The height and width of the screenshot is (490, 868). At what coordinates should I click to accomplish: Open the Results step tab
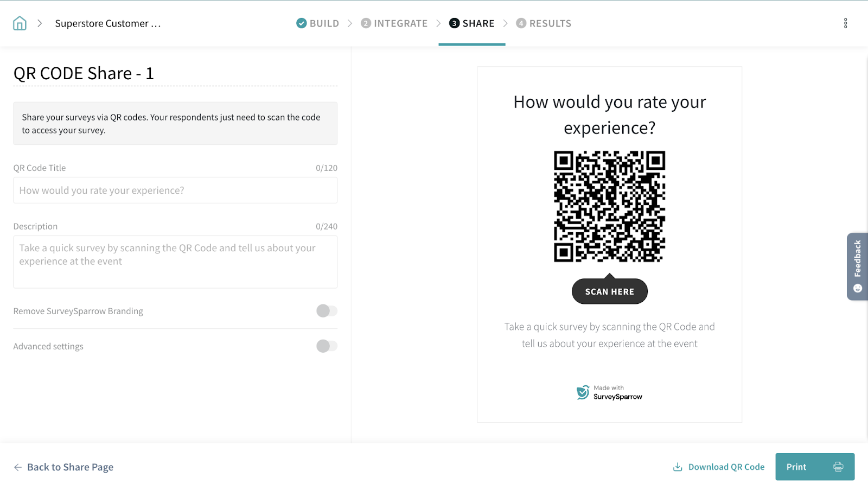[x=544, y=23]
